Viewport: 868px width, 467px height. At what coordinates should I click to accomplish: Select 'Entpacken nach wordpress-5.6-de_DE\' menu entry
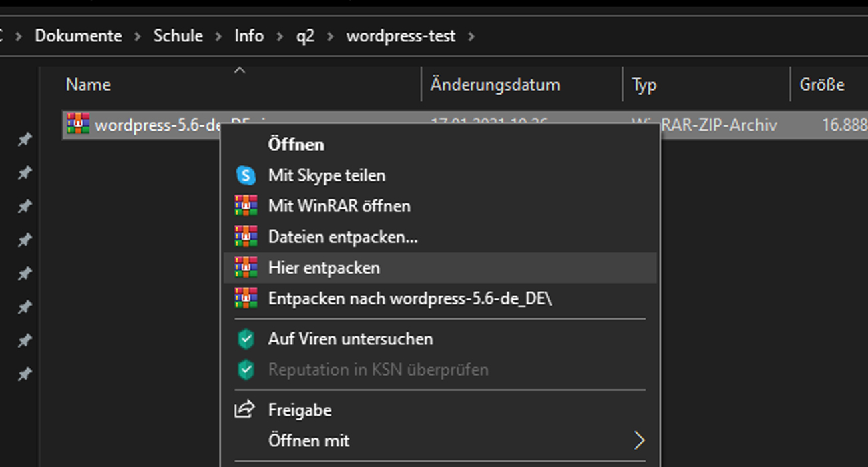coord(410,298)
